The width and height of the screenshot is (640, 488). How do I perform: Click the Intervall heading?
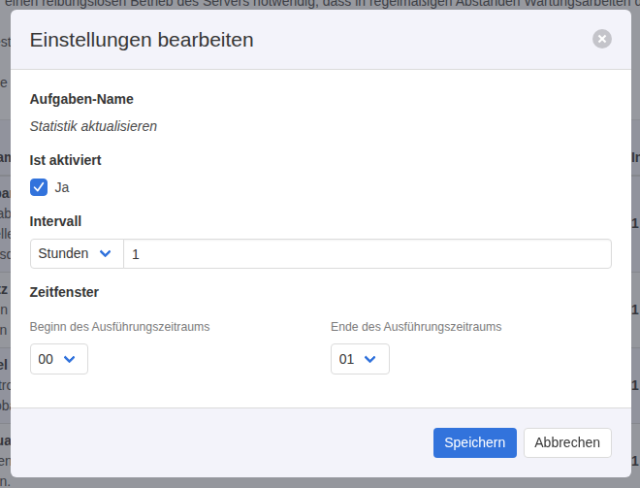[56, 221]
